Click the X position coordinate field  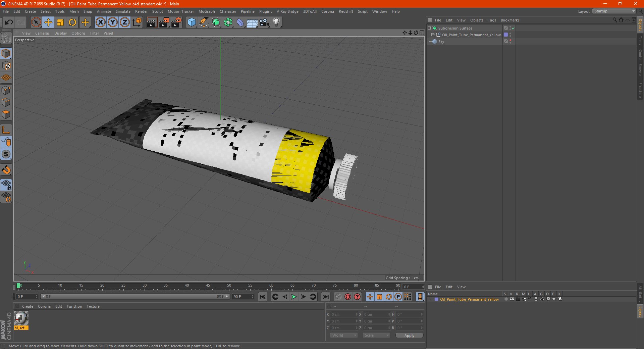(343, 314)
